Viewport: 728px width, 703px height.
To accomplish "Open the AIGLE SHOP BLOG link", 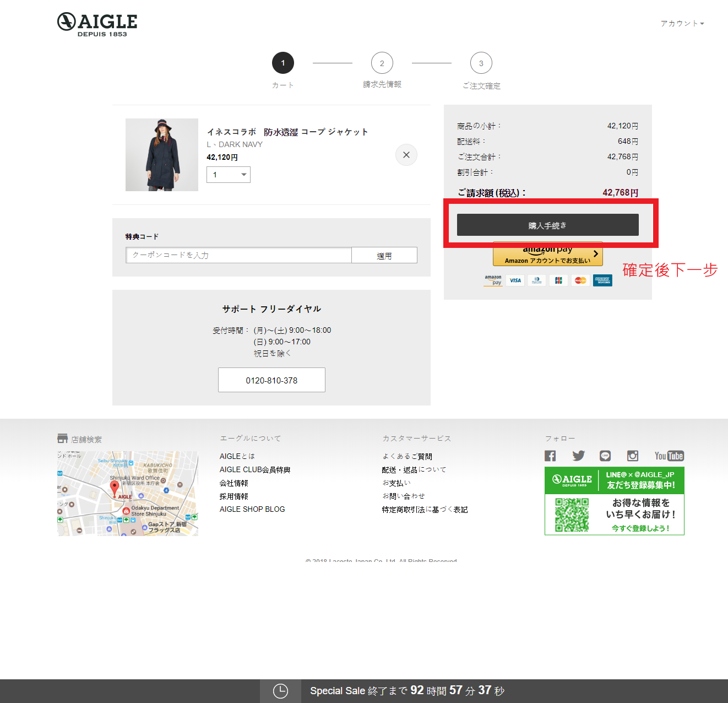I will click(x=252, y=509).
